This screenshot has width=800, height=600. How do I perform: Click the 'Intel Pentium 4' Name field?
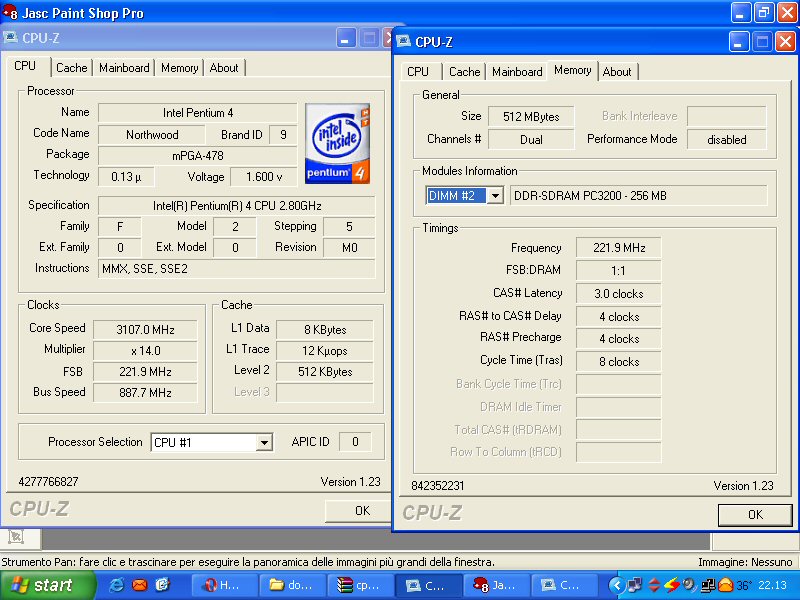(197, 113)
